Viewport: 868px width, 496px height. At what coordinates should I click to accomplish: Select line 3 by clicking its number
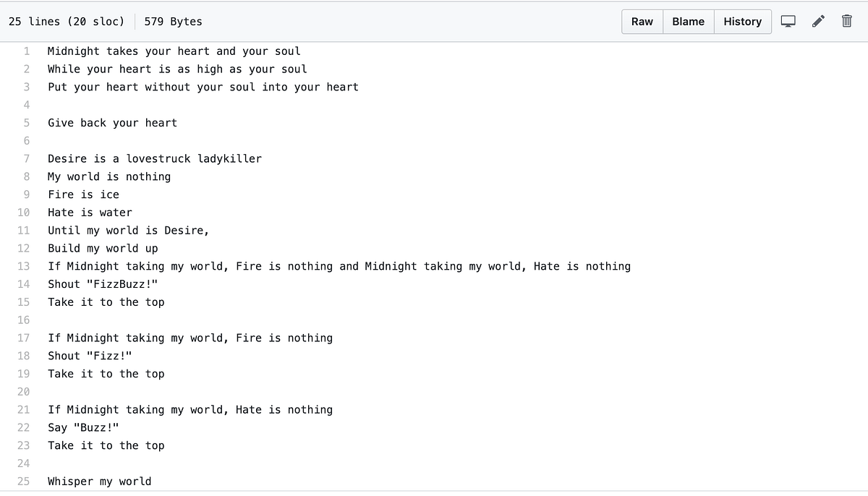pyautogui.click(x=26, y=86)
